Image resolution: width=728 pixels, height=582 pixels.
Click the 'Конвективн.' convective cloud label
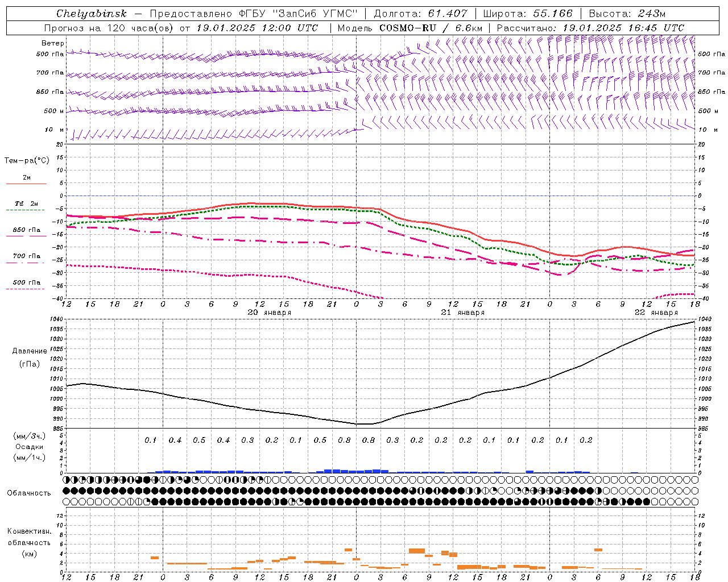(x=29, y=531)
